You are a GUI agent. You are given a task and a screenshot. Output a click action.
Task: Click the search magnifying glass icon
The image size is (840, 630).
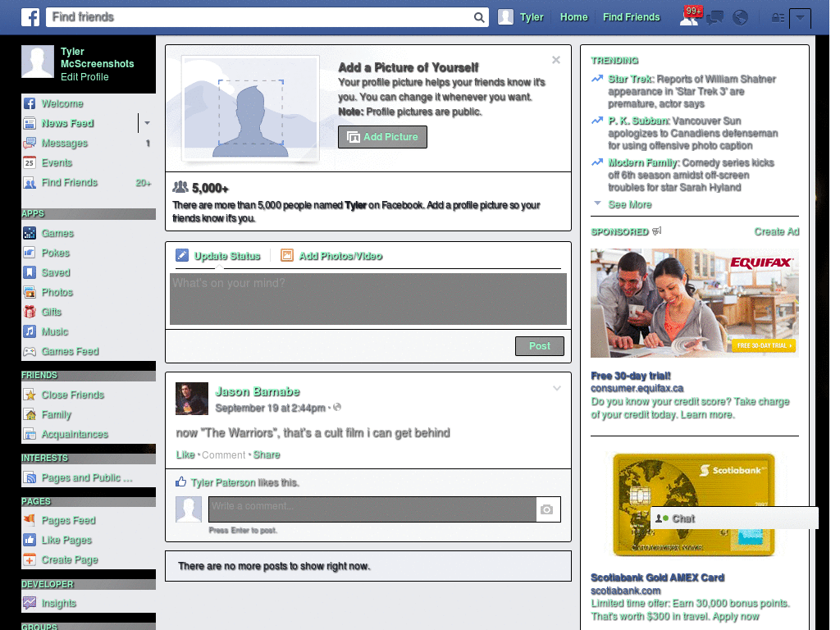pyautogui.click(x=479, y=16)
